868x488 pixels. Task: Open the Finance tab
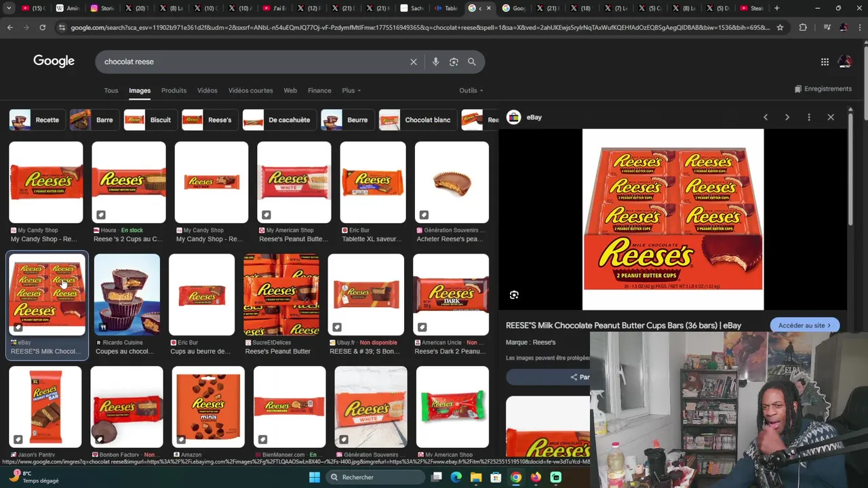click(319, 90)
